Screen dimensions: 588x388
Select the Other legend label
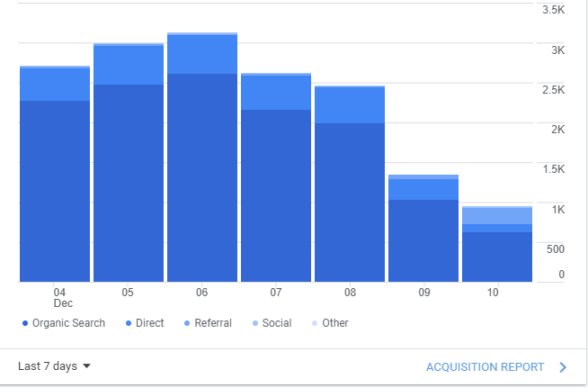click(x=335, y=323)
